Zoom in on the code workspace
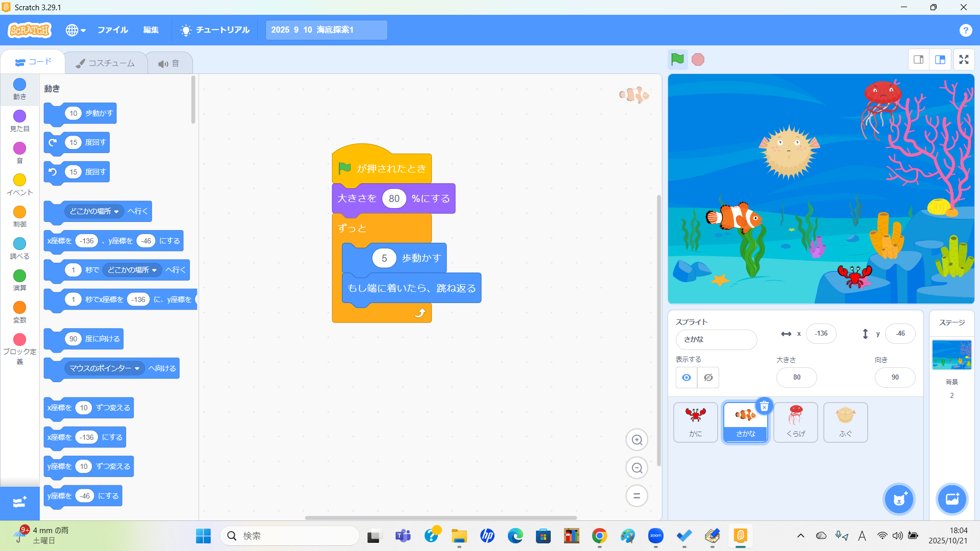The image size is (980, 551). [636, 440]
